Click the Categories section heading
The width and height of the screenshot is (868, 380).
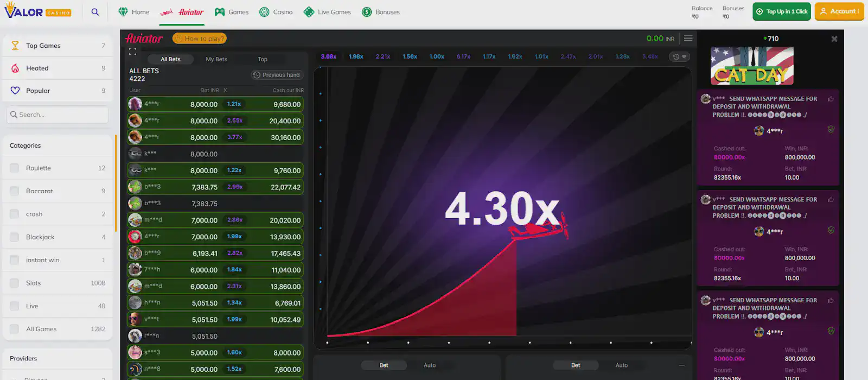click(x=25, y=145)
